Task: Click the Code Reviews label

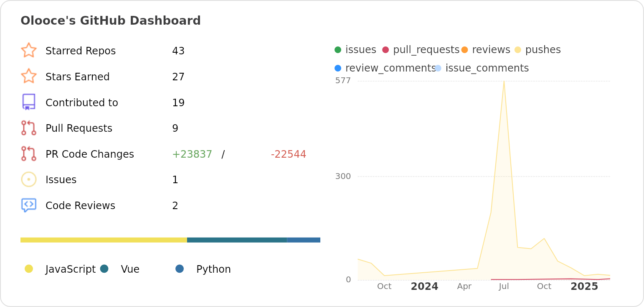Action: click(80, 206)
